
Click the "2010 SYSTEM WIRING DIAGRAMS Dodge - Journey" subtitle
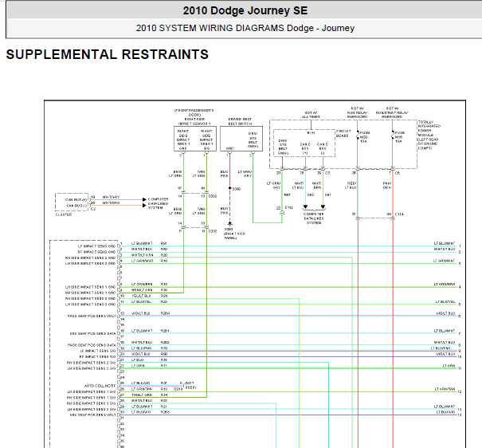point(245,28)
